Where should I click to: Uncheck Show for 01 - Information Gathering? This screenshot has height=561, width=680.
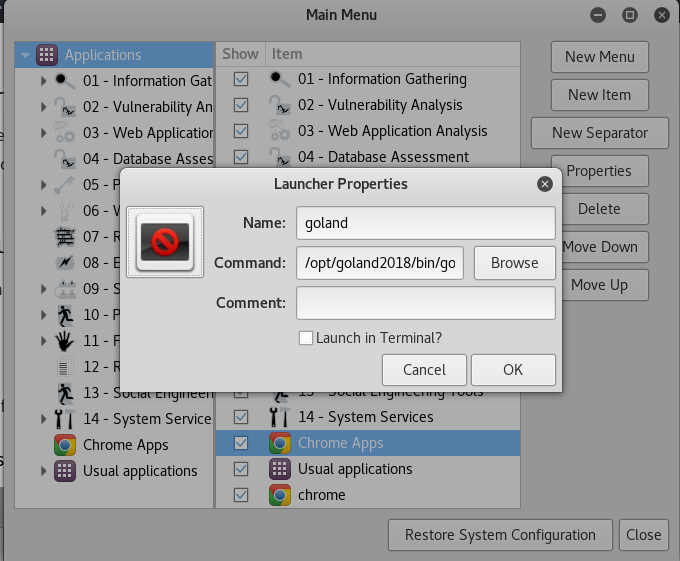click(241, 79)
